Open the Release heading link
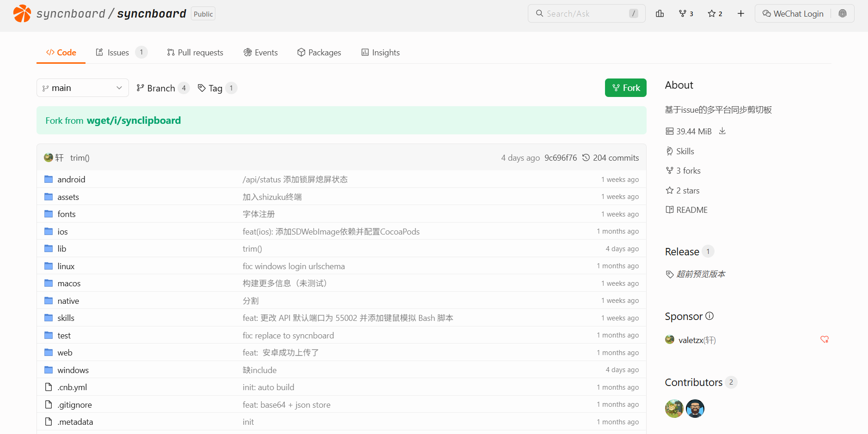This screenshot has height=434, width=868. (682, 252)
